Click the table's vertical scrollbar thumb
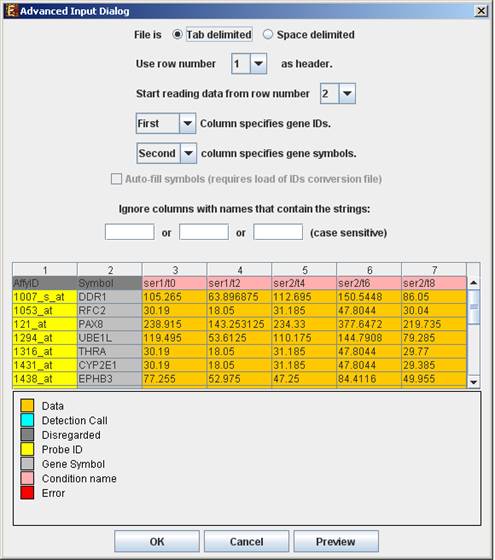 pyautogui.click(x=474, y=307)
